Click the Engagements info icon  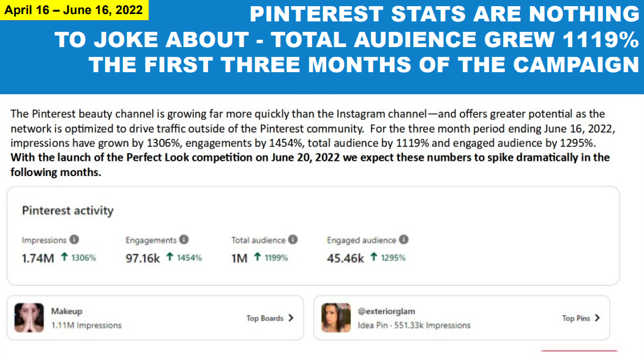click(x=184, y=240)
